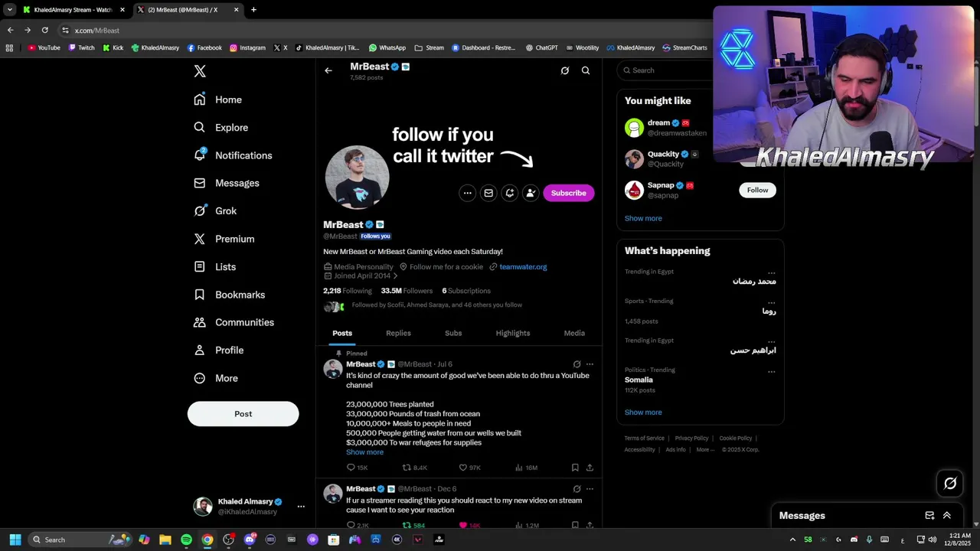Show more suggested accounts
Viewport: 980px width, 551px height.
(643, 218)
